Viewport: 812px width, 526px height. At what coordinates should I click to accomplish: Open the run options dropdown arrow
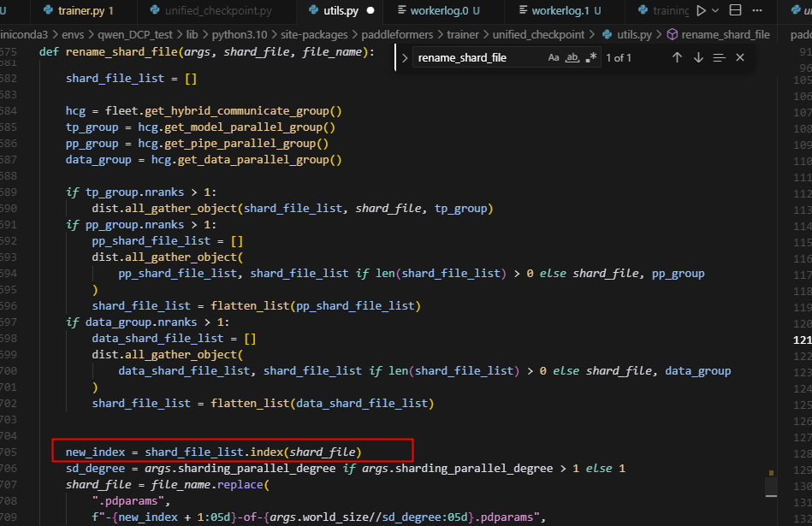(x=715, y=11)
